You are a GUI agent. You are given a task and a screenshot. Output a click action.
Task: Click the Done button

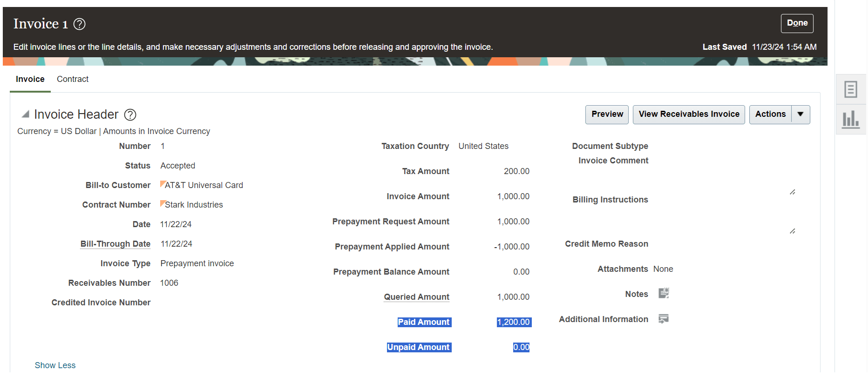click(797, 23)
